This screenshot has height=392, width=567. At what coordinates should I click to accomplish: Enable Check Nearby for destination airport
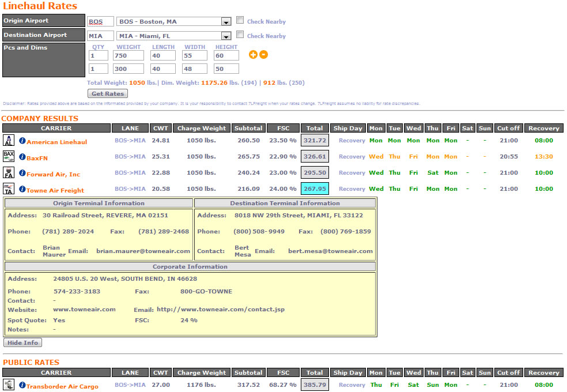pyautogui.click(x=240, y=35)
